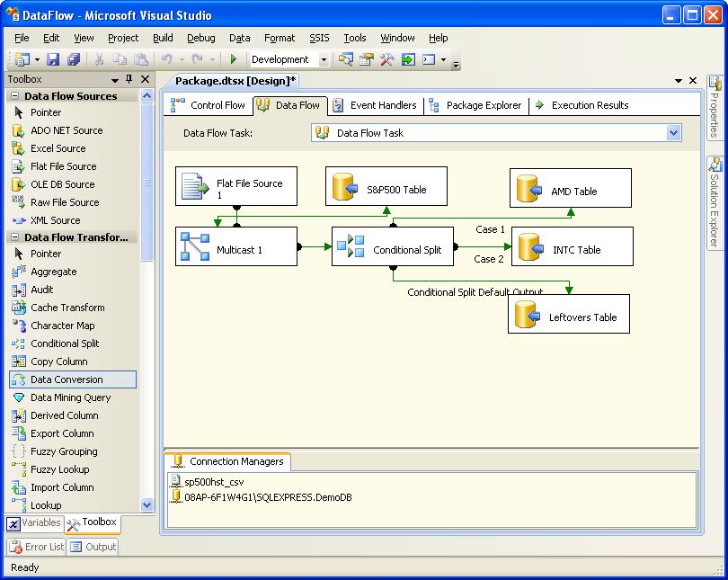Image resolution: width=728 pixels, height=580 pixels.
Task: Open the Output tab
Action: point(93,547)
